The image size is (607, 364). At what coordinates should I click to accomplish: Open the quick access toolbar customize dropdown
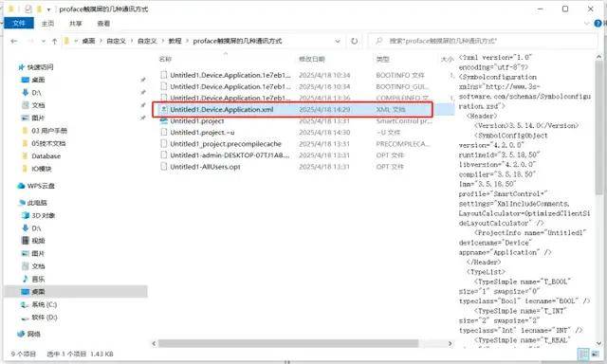(48, 9)
